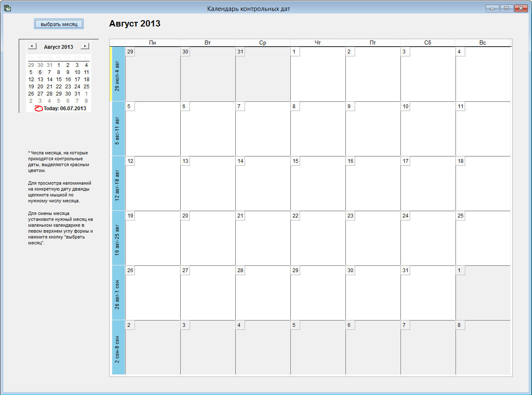Open August 2 cell in main calendar
The height and width of the screenshot is (395, 532).
[373, 74]
